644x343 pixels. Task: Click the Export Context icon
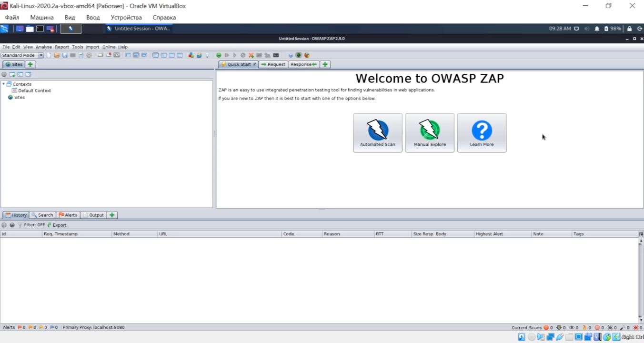point(28,74)
